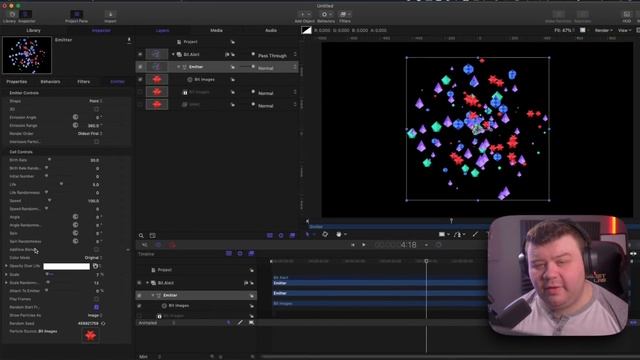Image resolution: width=640 pixels, height=360 pixels.
Task: Open the Render menu above canvas
Action: pyautogui.click(x=603, y=30)
